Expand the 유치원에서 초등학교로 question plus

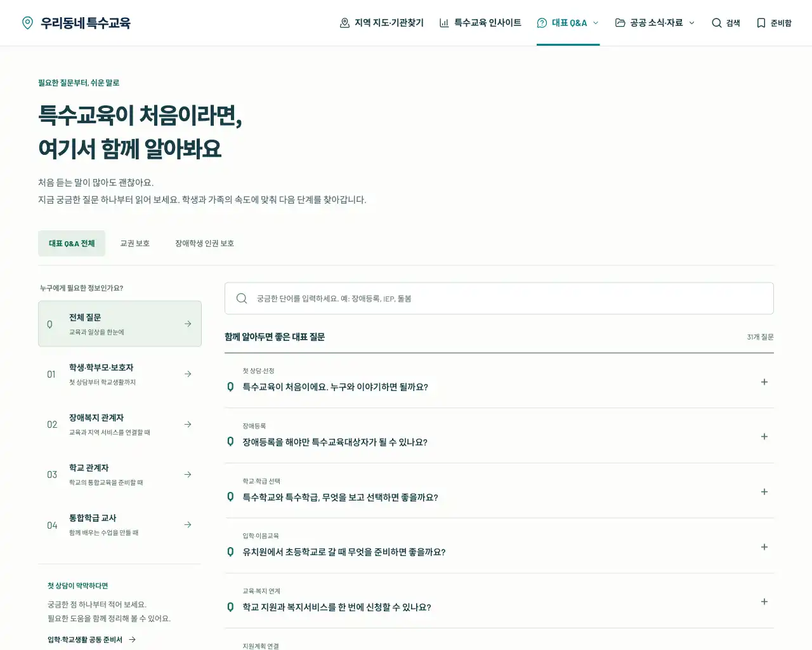764,547
